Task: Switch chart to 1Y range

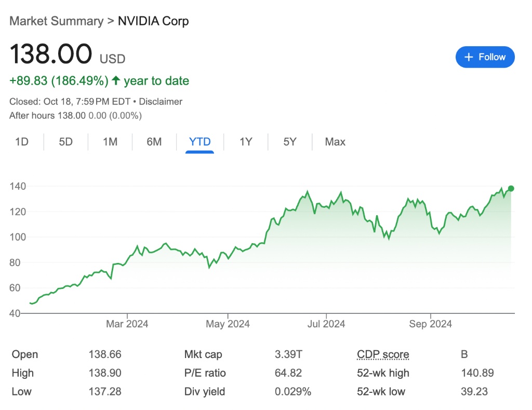Action: coord(246,142)
